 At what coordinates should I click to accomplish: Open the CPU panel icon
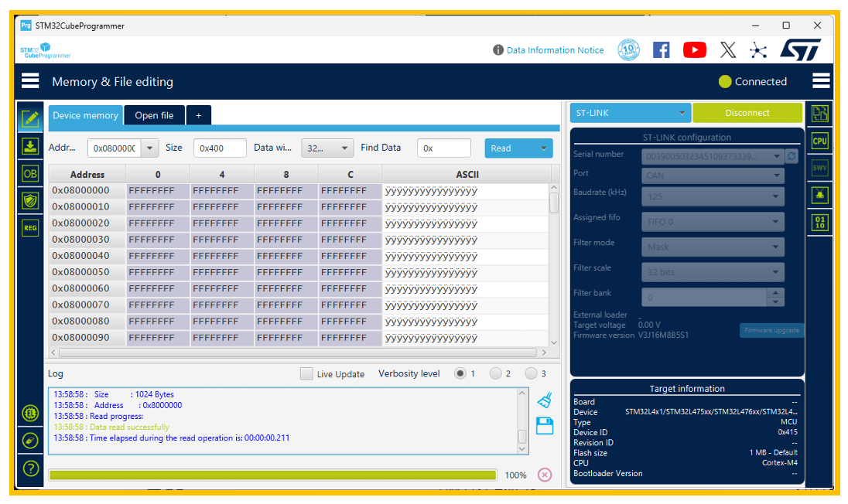point(820,141)
